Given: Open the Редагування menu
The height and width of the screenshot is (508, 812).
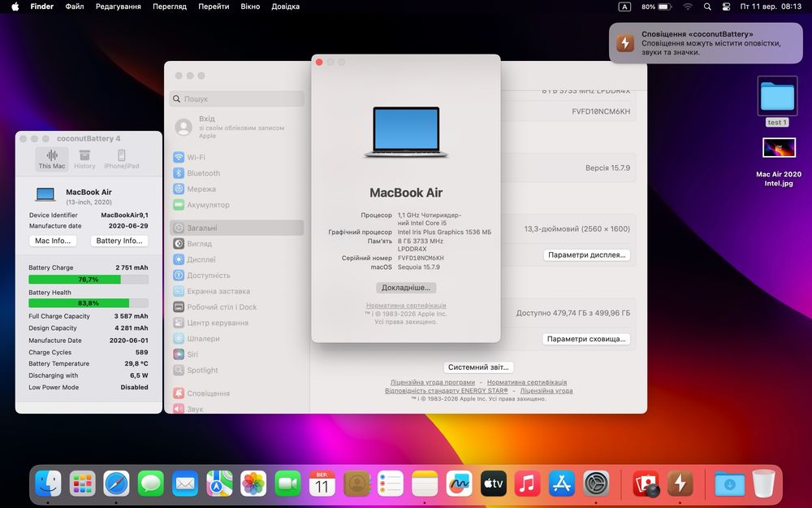Looking at the screenshot, I should pos(118,7).
